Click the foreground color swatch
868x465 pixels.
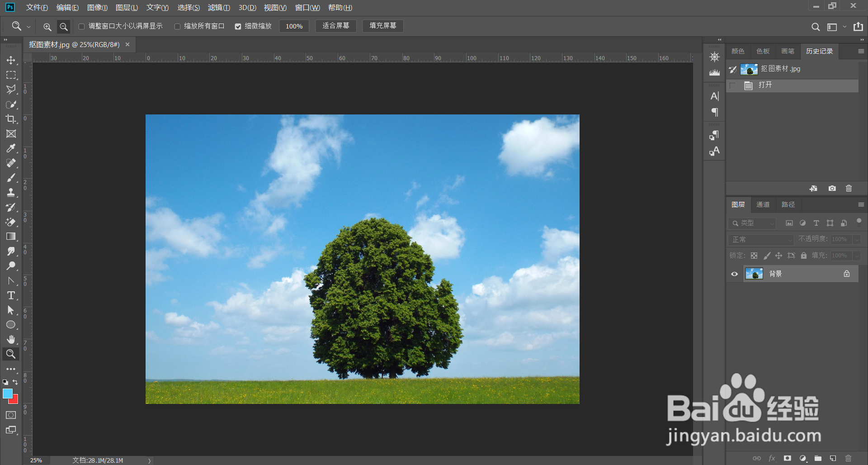pos(7,394)
